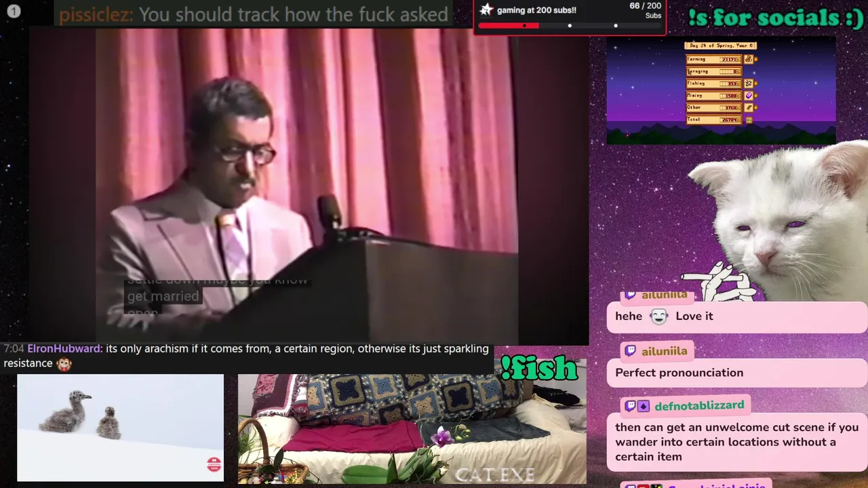Click the Fishing item icon in earnings screen
The height and width of the screenshot is (488, 868).
[749, 83]
